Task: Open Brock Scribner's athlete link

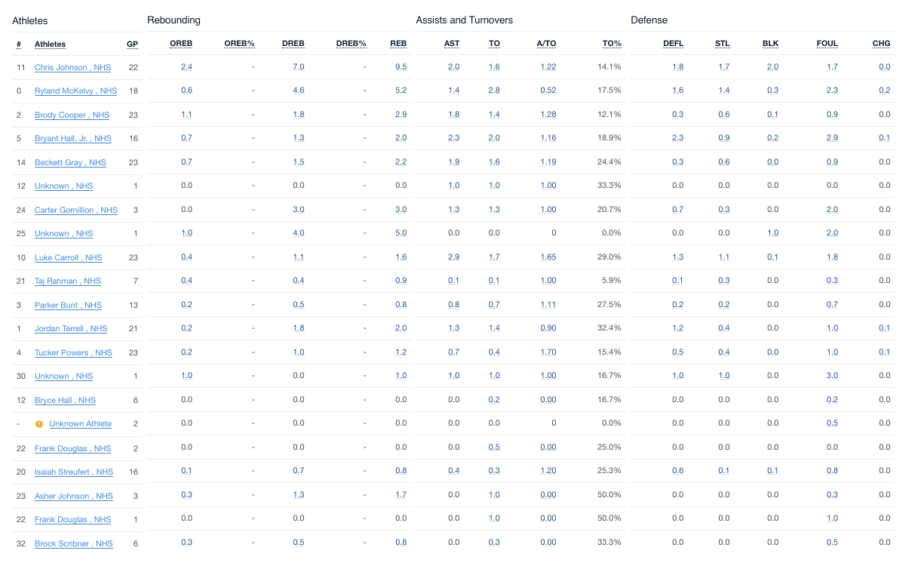Action: (x=73, y=543)
